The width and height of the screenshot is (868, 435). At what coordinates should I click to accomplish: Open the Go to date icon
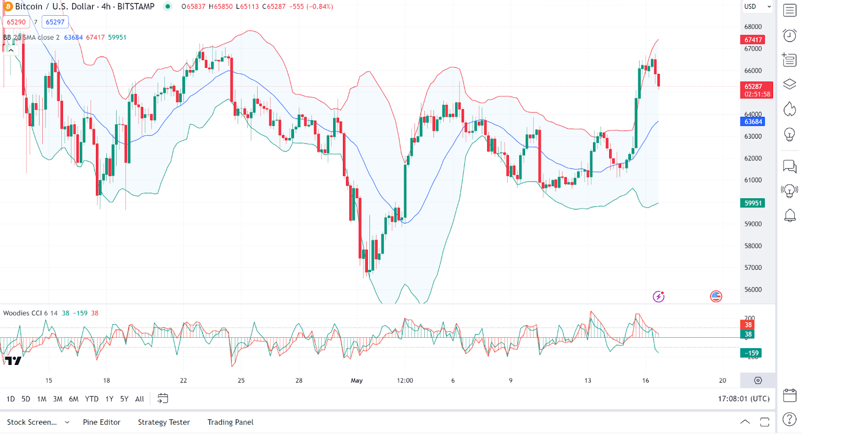coord(163,399)
